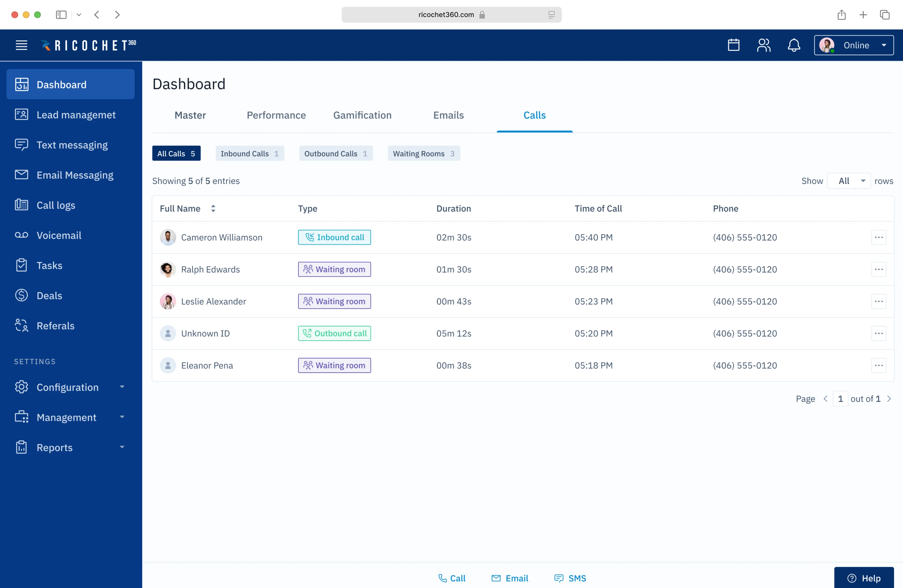The height and width of the screenshot is (588, 903).
Task: Open the Referals sidebar item
Action: (x=55, y=326)
